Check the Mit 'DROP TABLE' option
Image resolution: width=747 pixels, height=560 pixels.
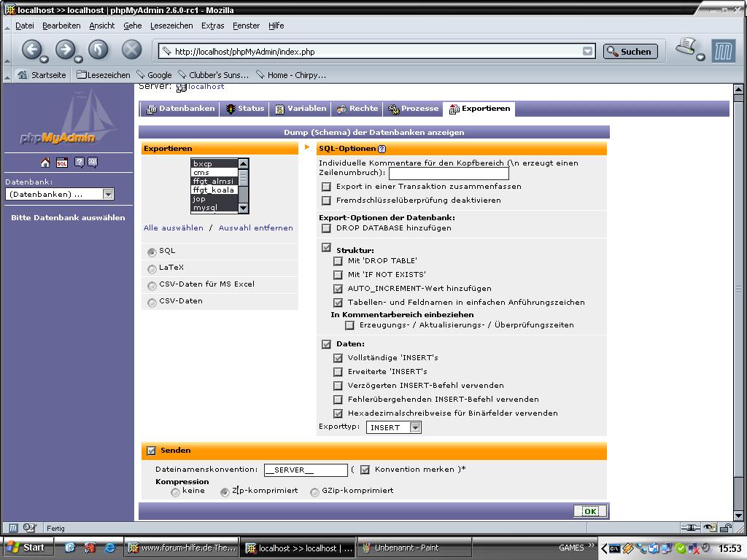click(338, 261)
